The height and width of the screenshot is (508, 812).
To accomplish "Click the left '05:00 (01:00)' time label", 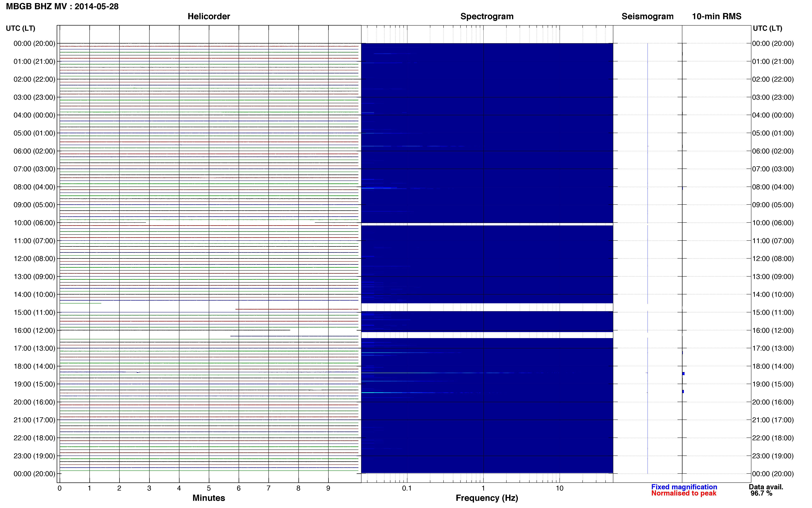I will [34, 133].
